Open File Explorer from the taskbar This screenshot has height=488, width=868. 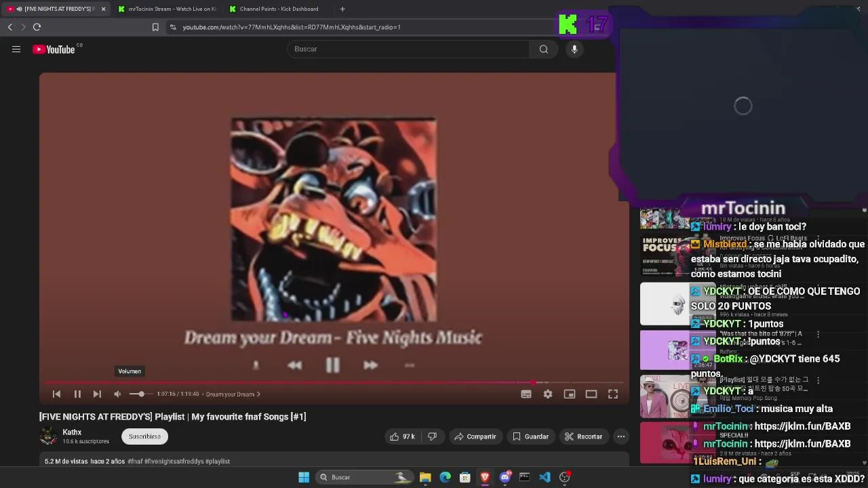(425, 477)
